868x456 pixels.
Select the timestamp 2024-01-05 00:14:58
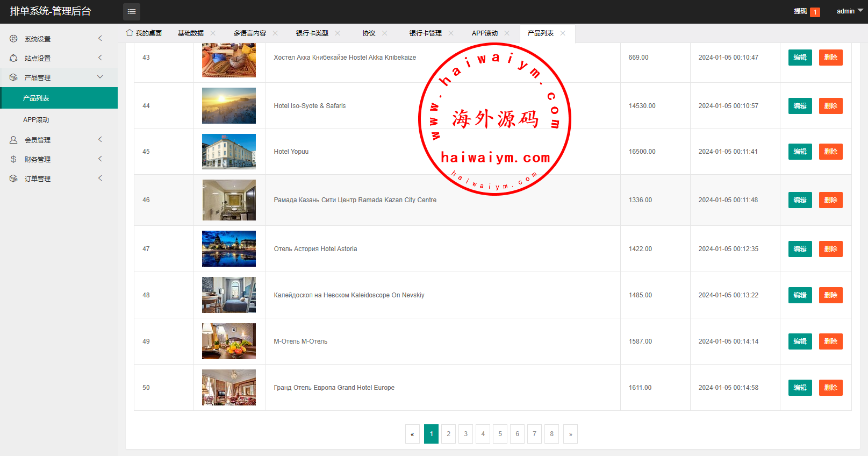728,388
